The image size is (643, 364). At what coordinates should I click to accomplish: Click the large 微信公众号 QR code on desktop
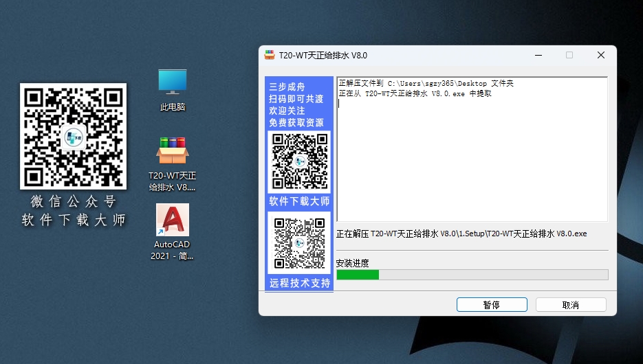(x=74, y=137)
